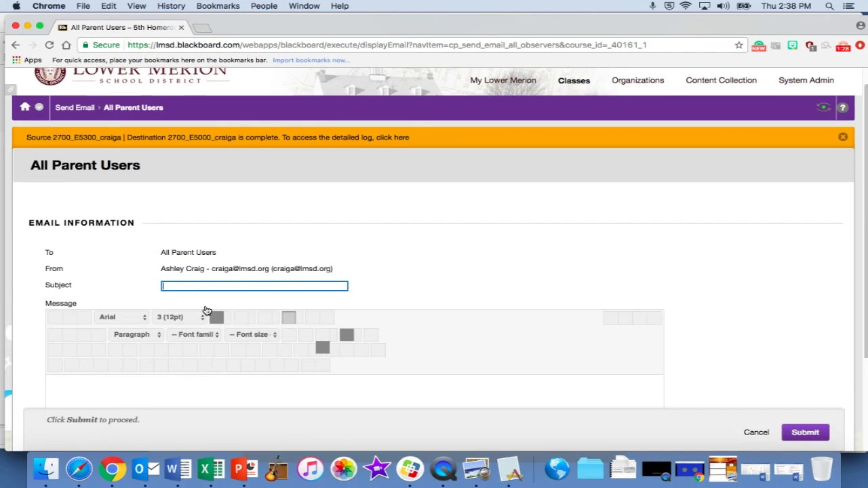Click the red upward arrow extension icon

[860, 45]
